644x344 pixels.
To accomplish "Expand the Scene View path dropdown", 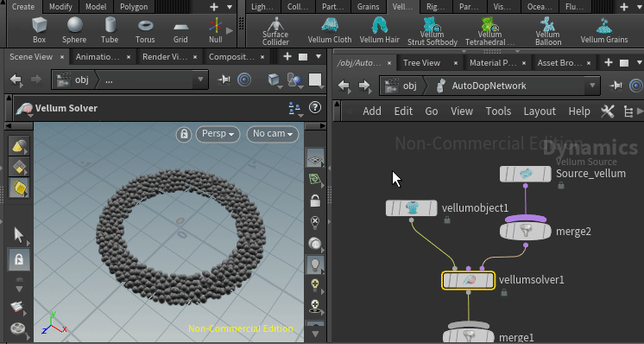I will 200,80.
